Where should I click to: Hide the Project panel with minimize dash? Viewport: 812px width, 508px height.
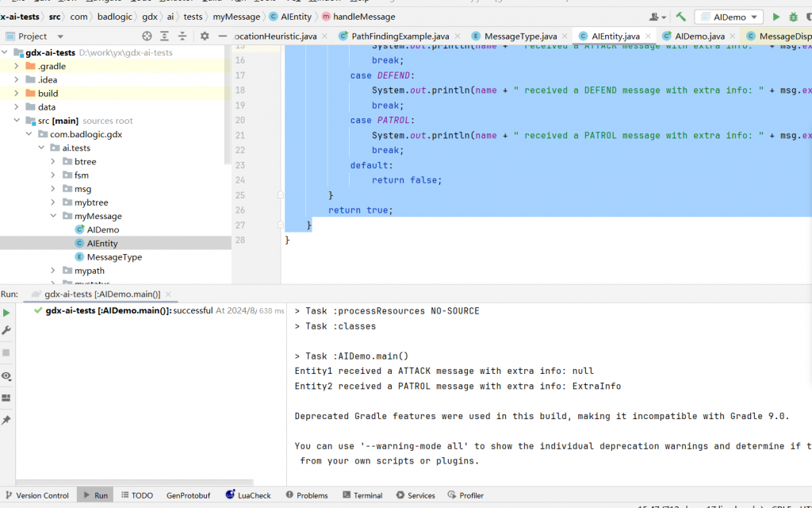223,36
